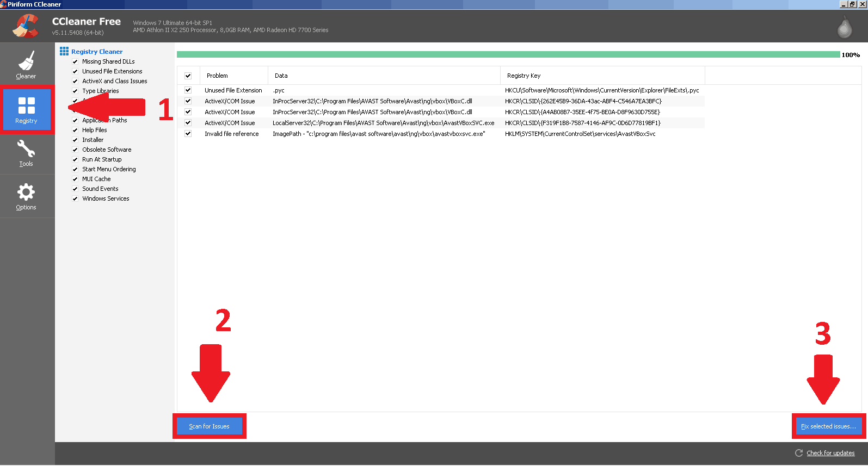The image size is (868, 466).
Task: Click the 100% scan progress bar
Action: click(508, 54)
